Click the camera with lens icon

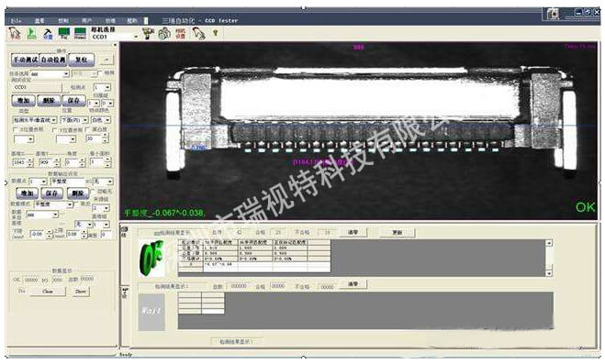(164, 34)
